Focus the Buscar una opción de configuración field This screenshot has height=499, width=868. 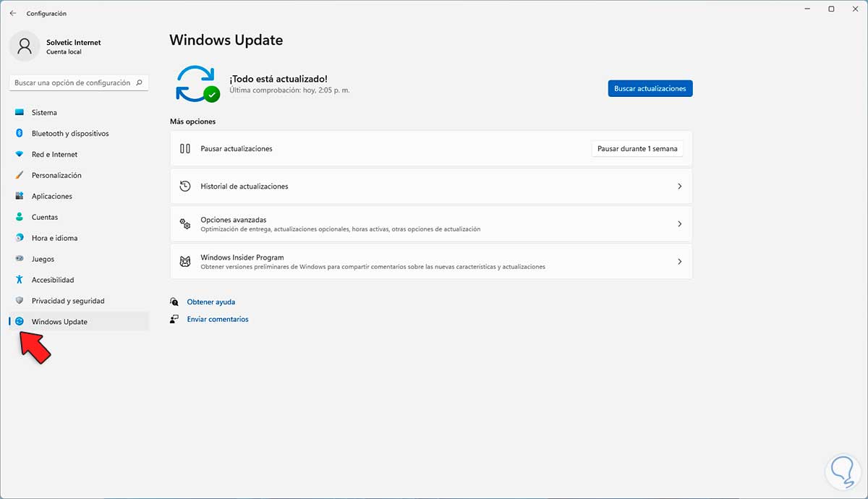point(79,83)
